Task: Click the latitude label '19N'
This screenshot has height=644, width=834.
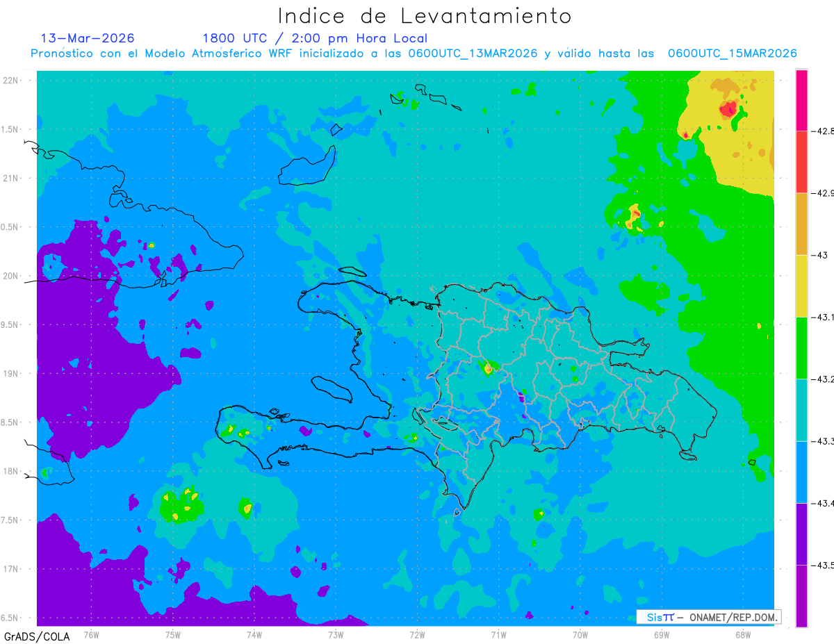Action: (x=11, y=374)
